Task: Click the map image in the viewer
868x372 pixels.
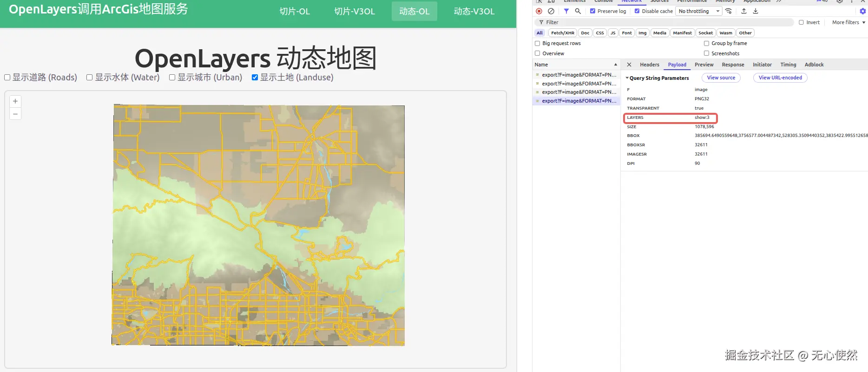Action: tap(258, 225)
